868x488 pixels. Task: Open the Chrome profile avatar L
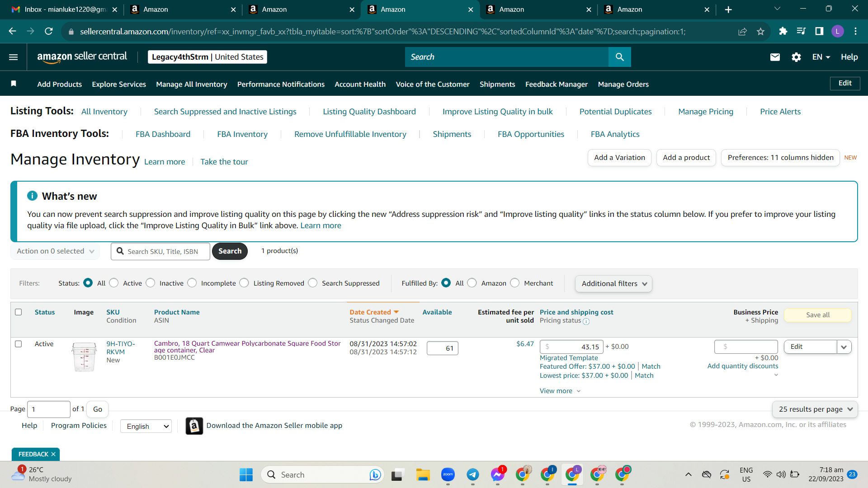[837, 31]
